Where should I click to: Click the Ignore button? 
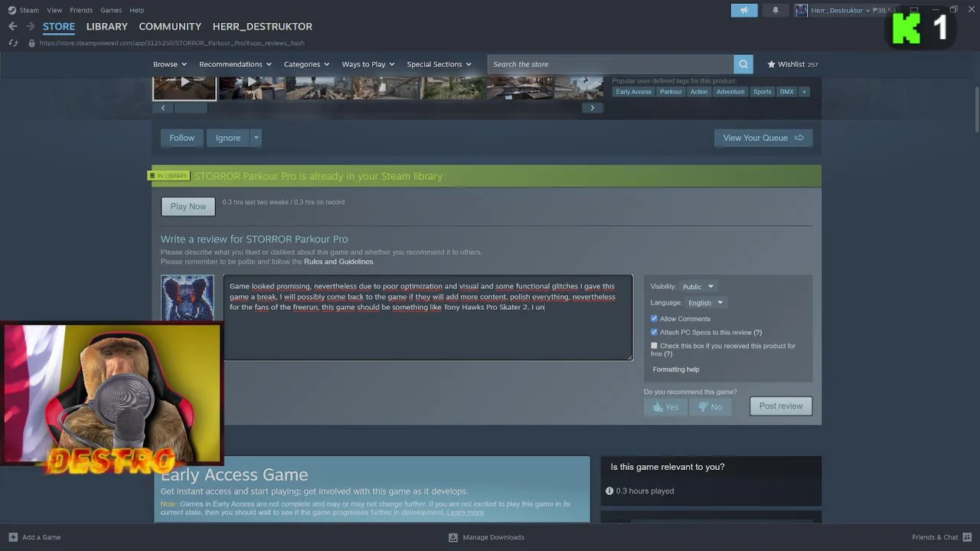228,138
